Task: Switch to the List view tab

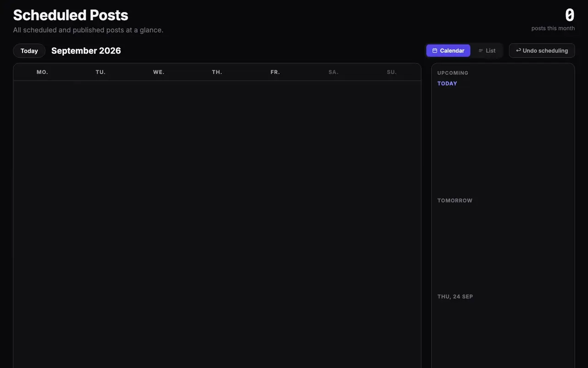Action: click(x=487, y=51)
